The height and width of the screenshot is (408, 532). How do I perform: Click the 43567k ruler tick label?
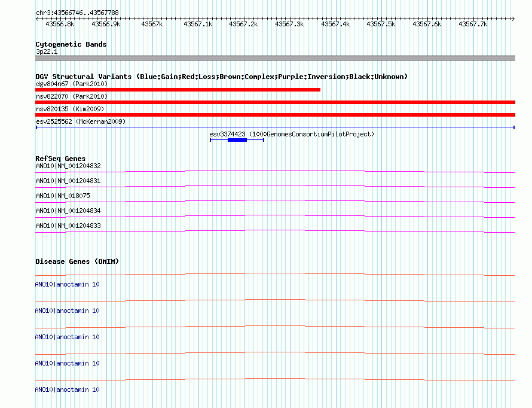pyautogui.click(x=152, y=25)
